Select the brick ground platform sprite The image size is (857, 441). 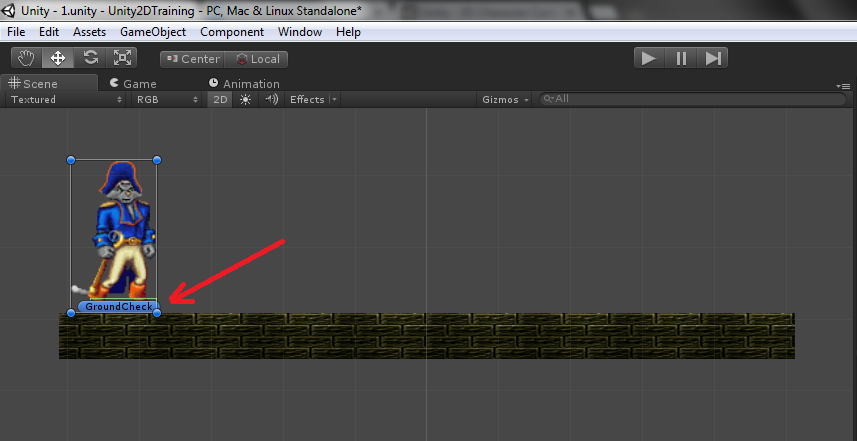(x=427, y=336)
